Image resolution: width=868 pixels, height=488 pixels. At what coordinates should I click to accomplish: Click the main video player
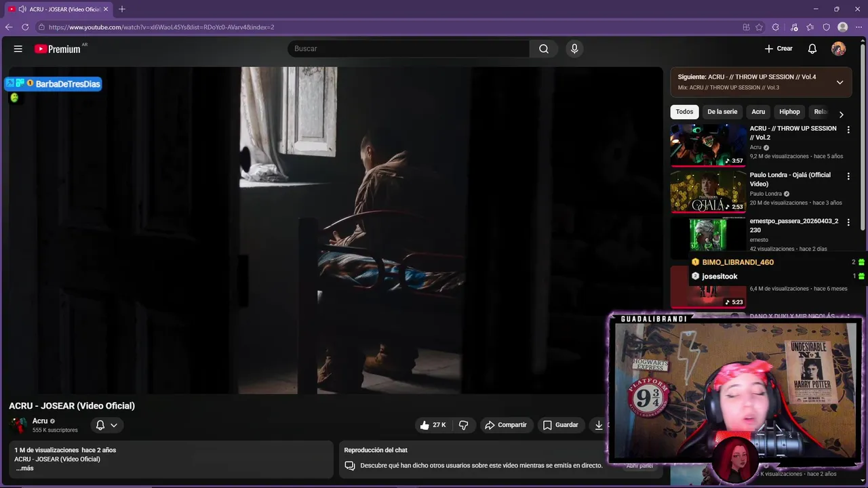click(x=336, y=230)
